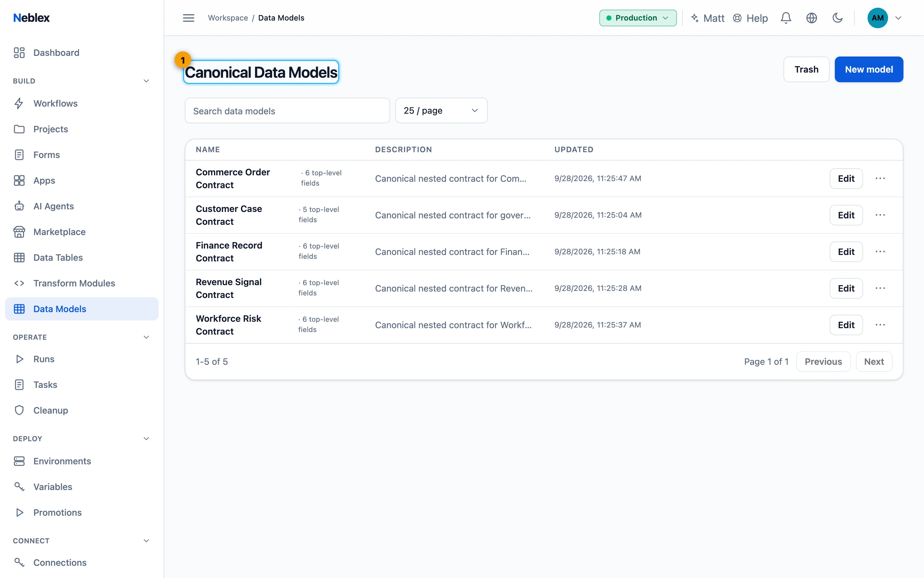The width and height of the screenshot is (924, 578).
Task: Click the Previous page button
Action: (x=823, y=362)
